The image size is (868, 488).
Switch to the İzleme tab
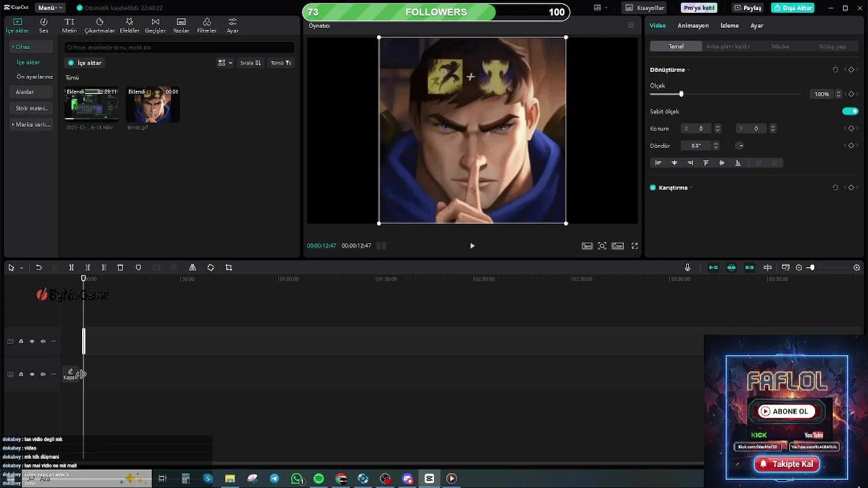pos(730,26)
